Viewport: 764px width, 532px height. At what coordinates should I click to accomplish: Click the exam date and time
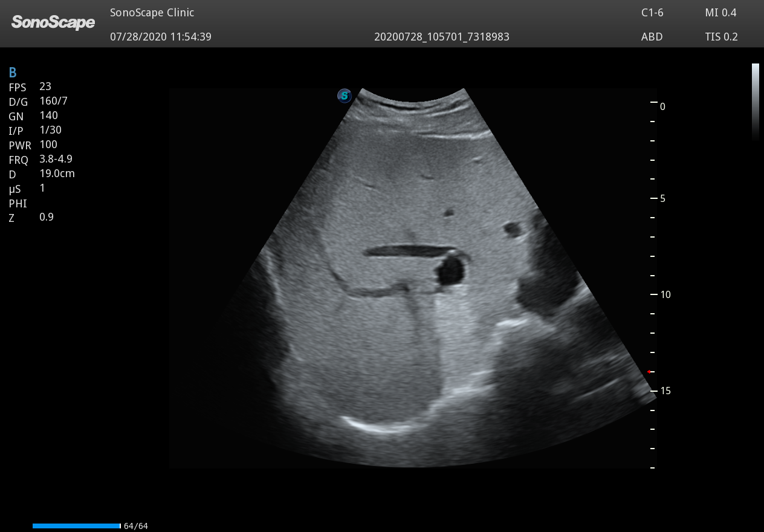pyautogui.click(x=160, y=37)
